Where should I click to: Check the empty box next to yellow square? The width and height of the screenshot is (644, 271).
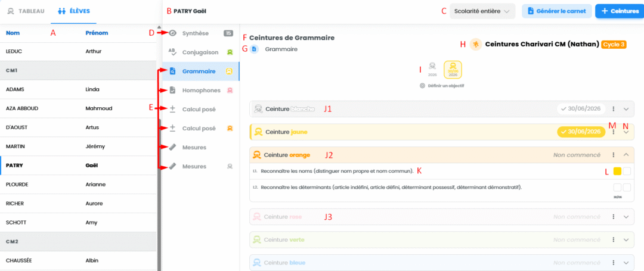pos(627,172)
